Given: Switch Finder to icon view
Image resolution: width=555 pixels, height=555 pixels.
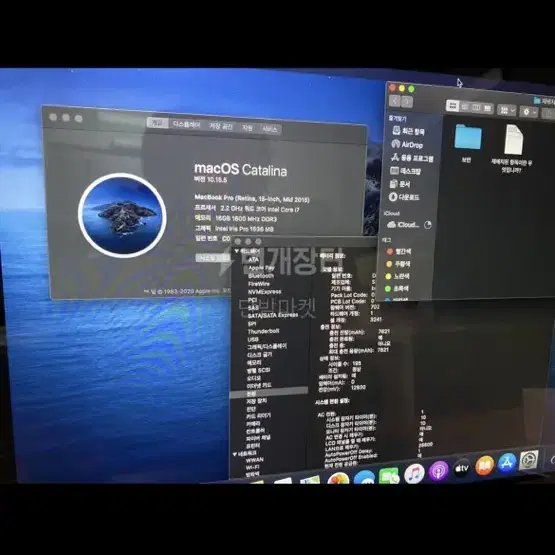Looking at the screenshot, I should pyautogui.click(x=452, y=105).
